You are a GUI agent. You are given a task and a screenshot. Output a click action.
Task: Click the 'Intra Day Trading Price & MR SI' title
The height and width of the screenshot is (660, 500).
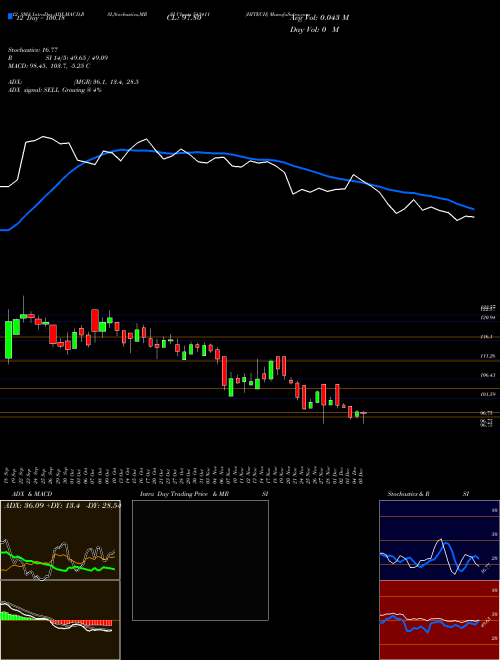point(205,494)
